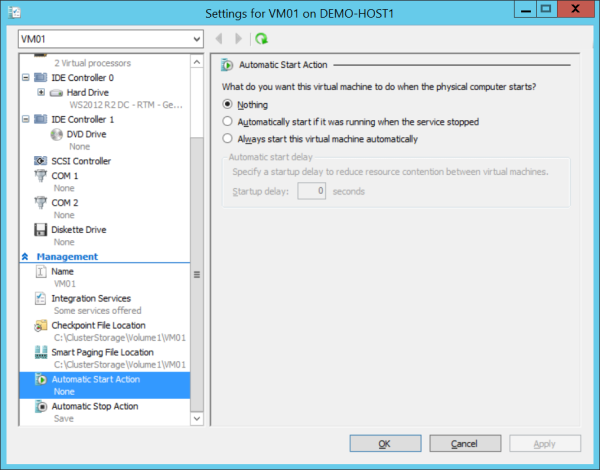Enable always start this virtual machine automatically
The height and width of the screenshot is (470, 600).
(229, 139)
